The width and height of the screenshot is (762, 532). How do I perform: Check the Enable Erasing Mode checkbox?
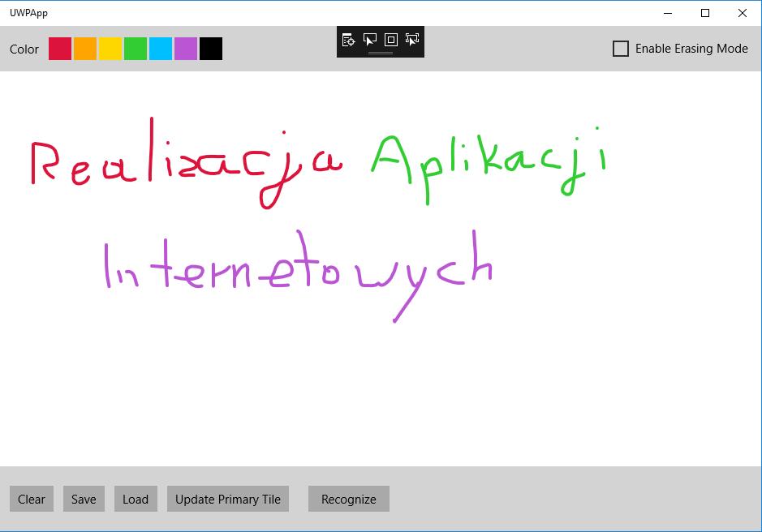[621, 49]
